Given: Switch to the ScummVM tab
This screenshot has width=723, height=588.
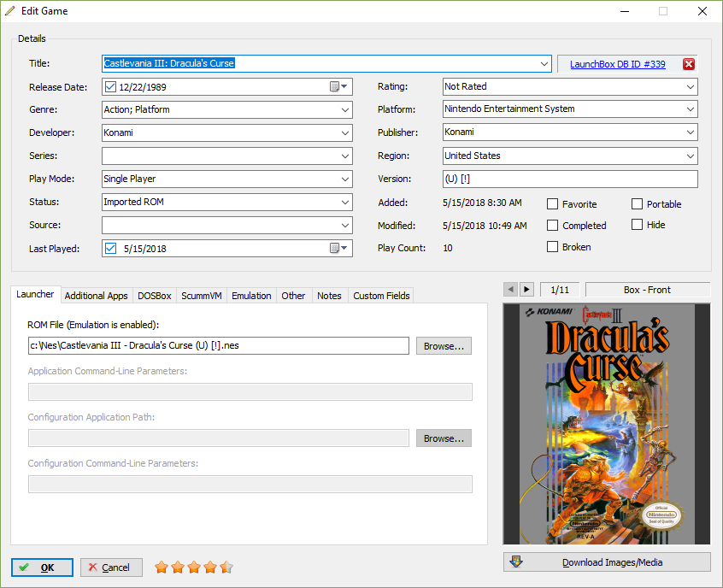Looking at the screenshot, I should pyautogui.click(x=202, y=296).
